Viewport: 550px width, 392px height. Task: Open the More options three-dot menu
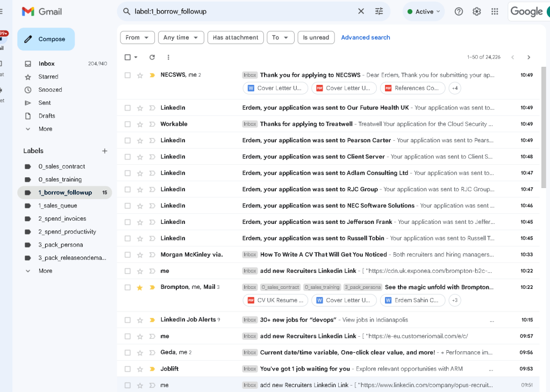tap(168, 57)
